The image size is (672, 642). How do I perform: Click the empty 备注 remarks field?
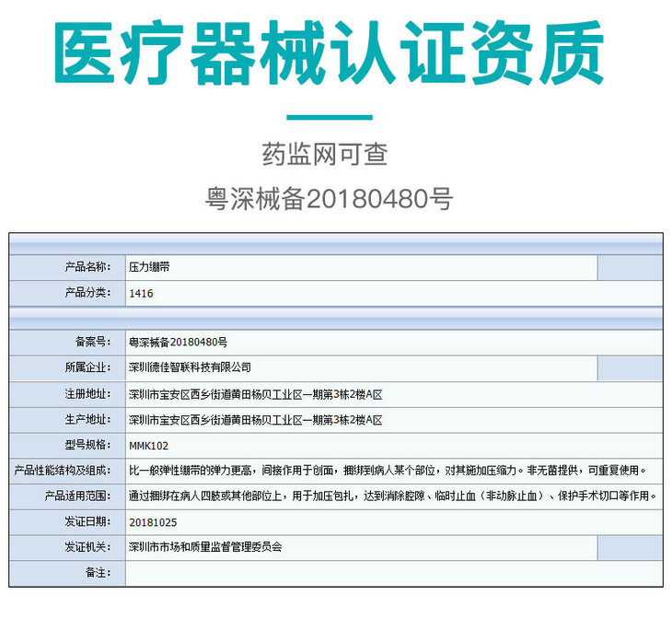tap(392, 573)
